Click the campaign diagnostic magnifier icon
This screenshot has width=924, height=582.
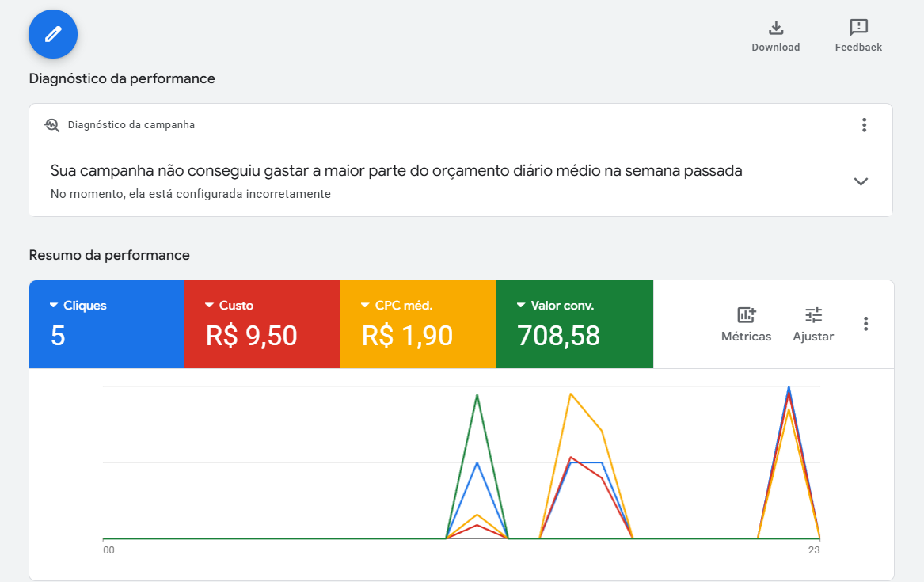point(52,125)
